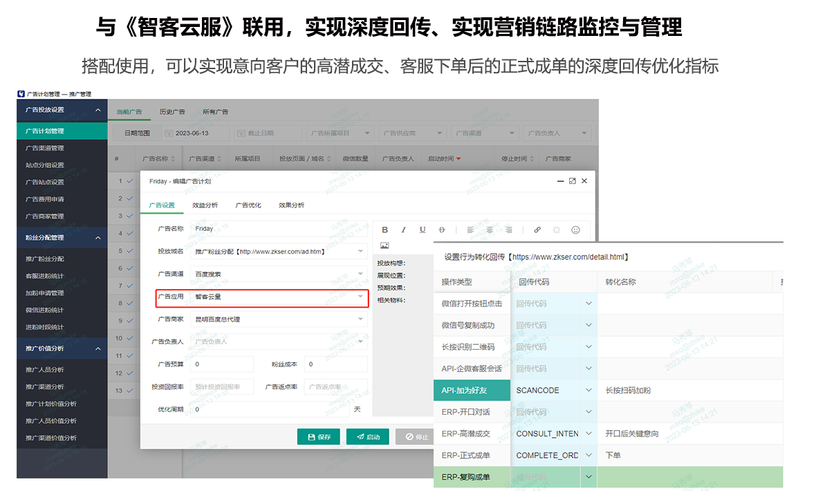Center-align text in the editor toolbar
816x504 pixels.
490,230
